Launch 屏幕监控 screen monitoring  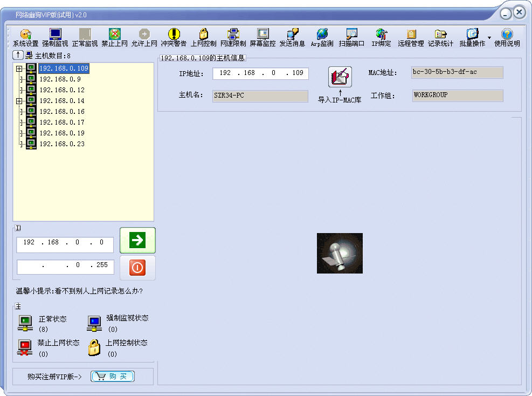262,37
